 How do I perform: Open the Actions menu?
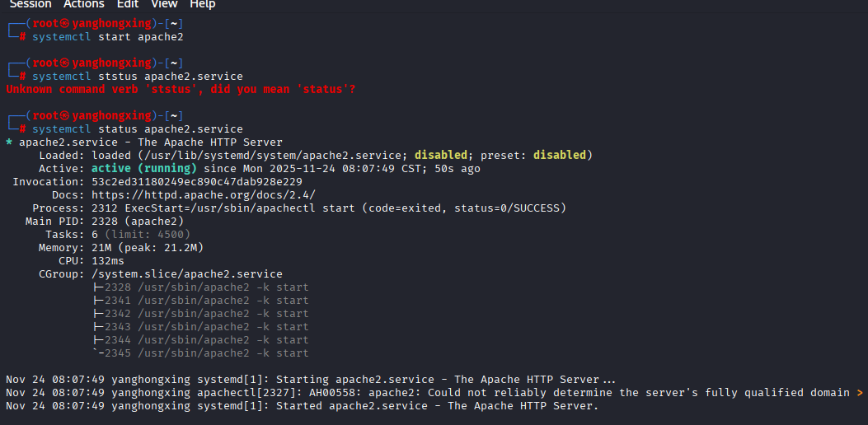[x=84, y=4]
